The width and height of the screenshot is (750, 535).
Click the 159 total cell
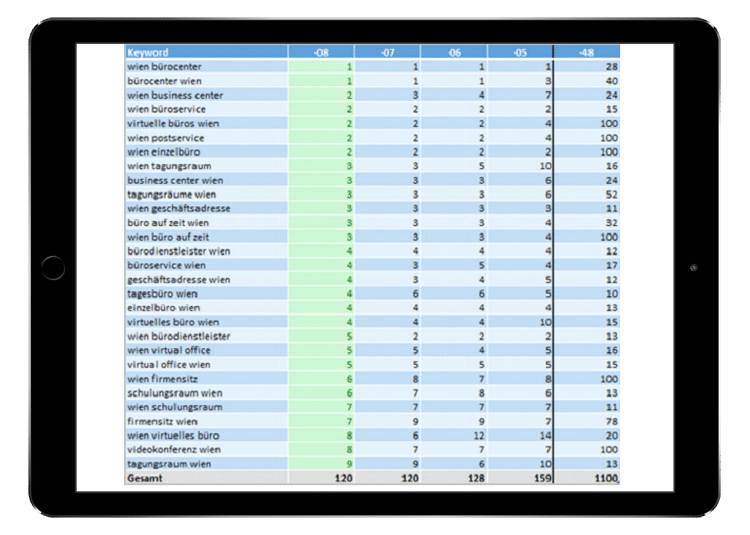coord(519,479)
